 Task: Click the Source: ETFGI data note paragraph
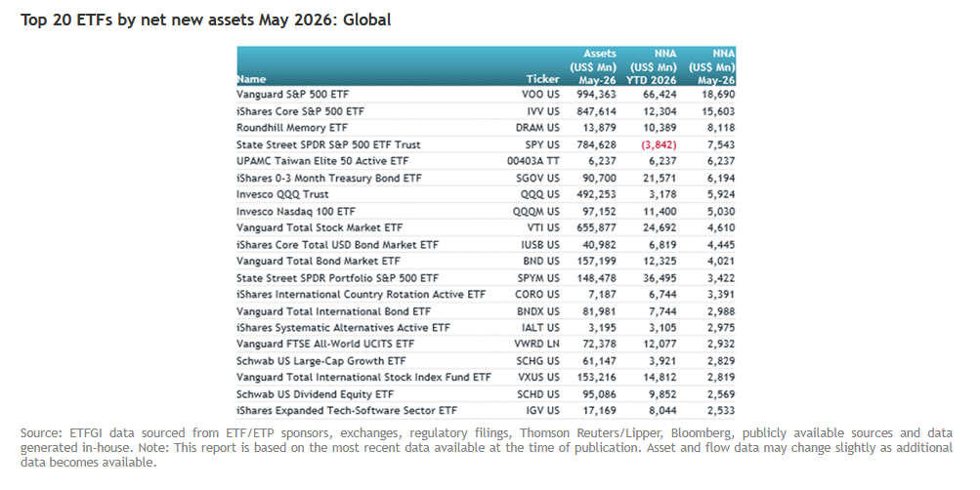(x=487, y=448)
